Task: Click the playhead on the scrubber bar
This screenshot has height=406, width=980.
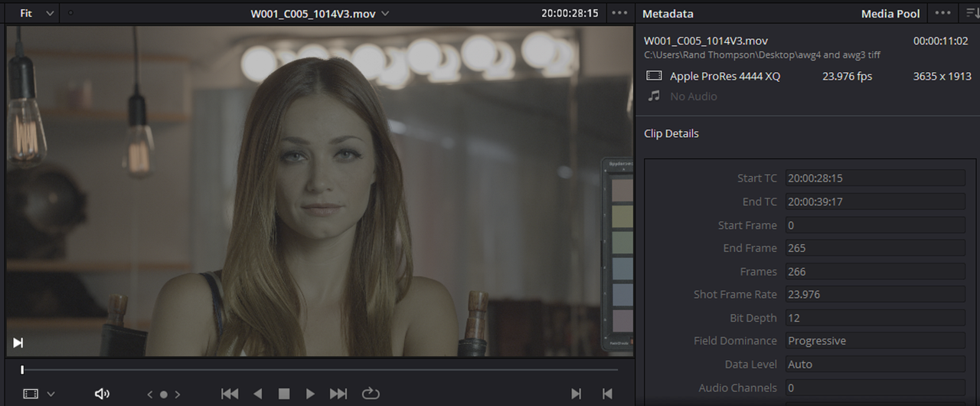Action: click(22, 370)
